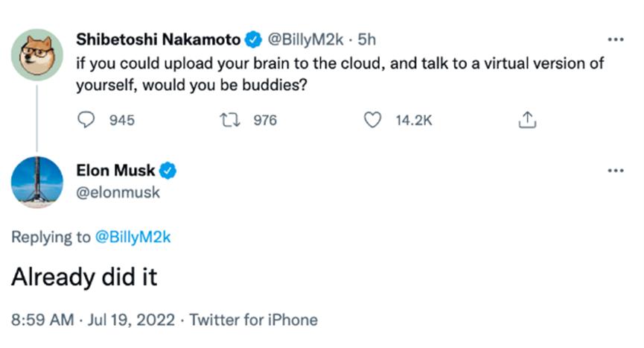
Task: View the 14.2K likes count
Action: tap(414, 121)
